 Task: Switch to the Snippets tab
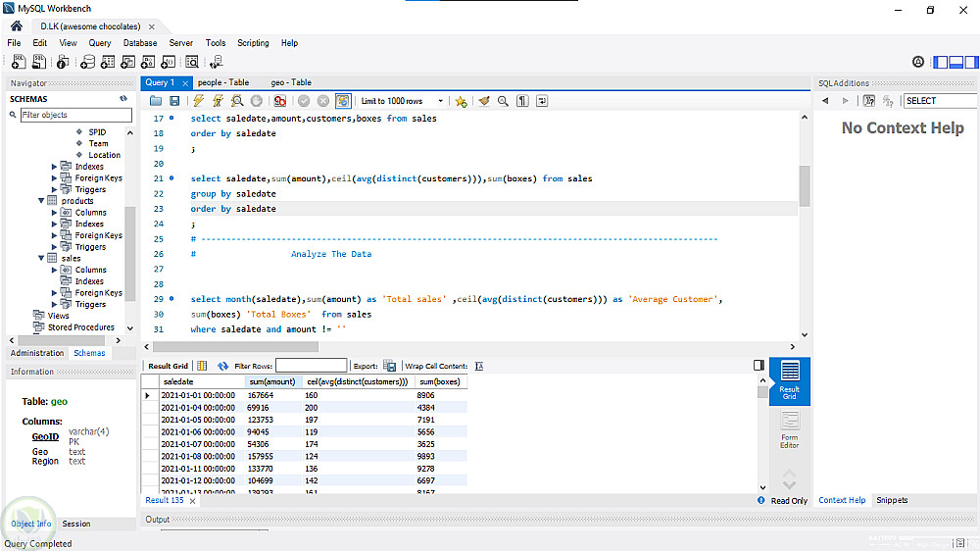coord(892,500)
